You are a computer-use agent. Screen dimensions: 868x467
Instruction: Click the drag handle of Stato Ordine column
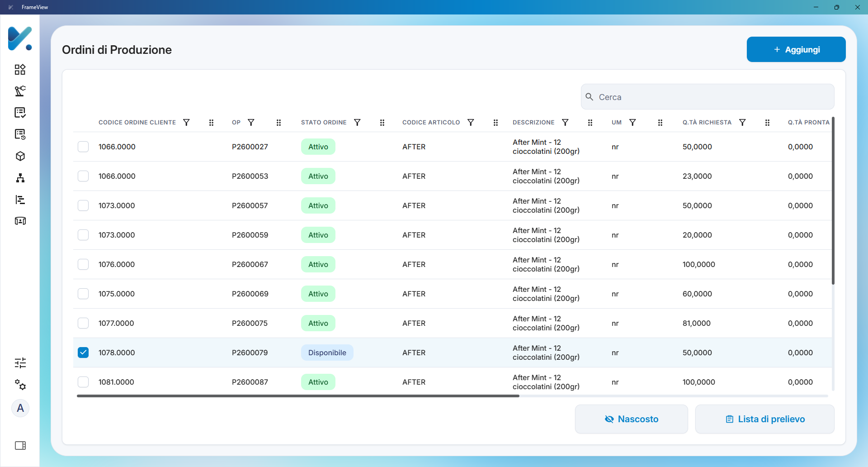pyautogui.click(x=382, y=123)
